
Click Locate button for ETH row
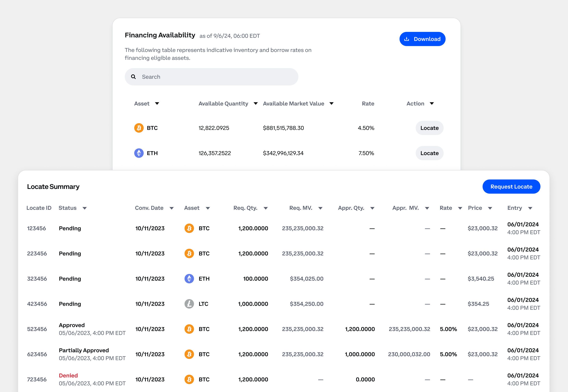pos(429,153)
